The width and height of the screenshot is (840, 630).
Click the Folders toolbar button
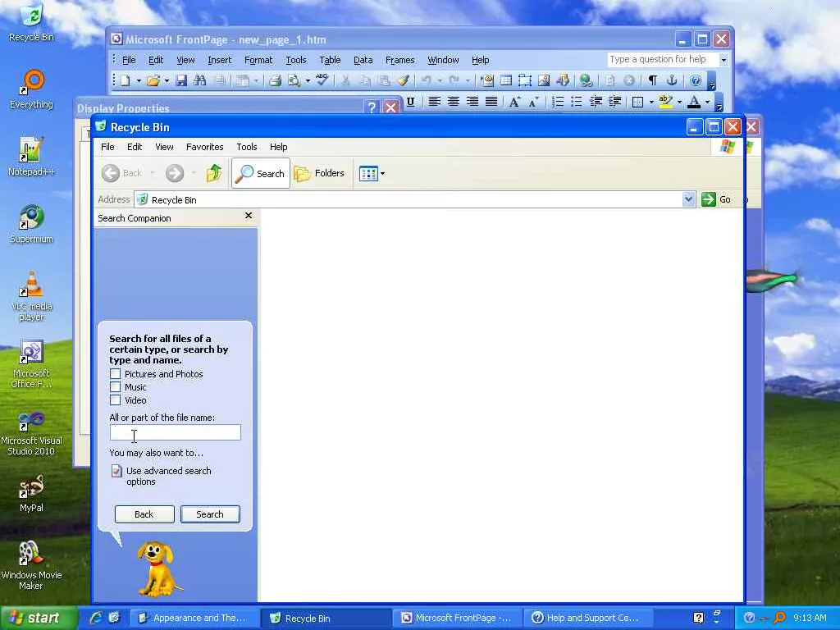click(319, 173)
